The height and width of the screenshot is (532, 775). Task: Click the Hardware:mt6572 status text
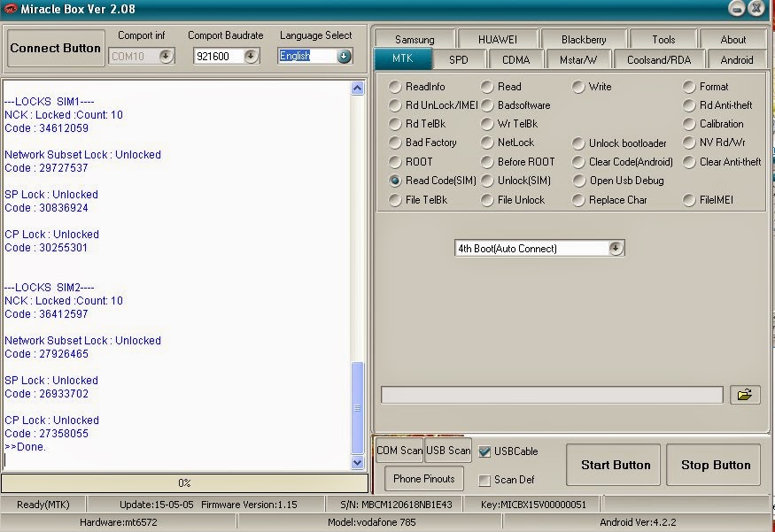(118, 522)
